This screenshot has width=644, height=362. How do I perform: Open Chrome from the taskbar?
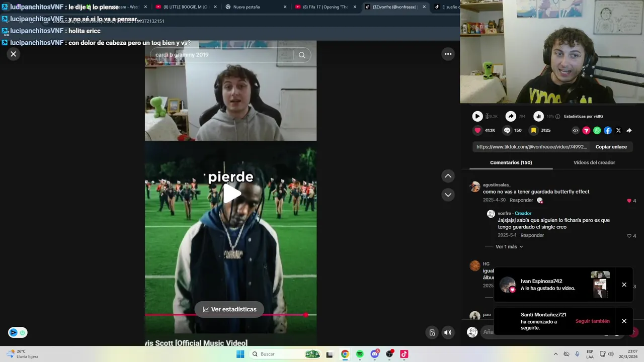pyautogui.click(x=345, y=354)
